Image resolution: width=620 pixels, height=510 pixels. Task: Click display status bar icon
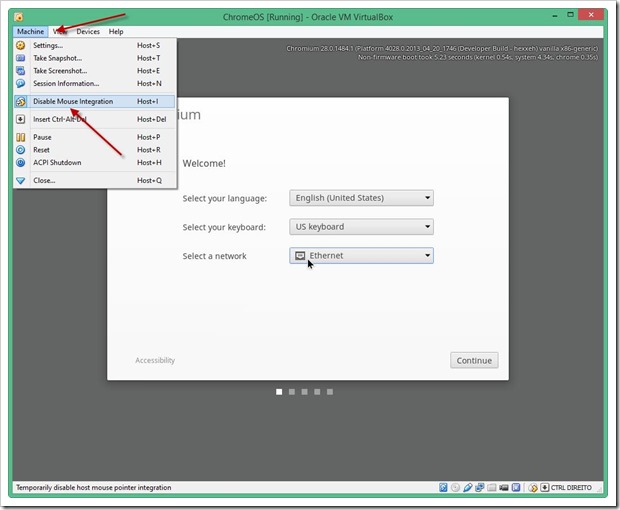coord(516,487)
